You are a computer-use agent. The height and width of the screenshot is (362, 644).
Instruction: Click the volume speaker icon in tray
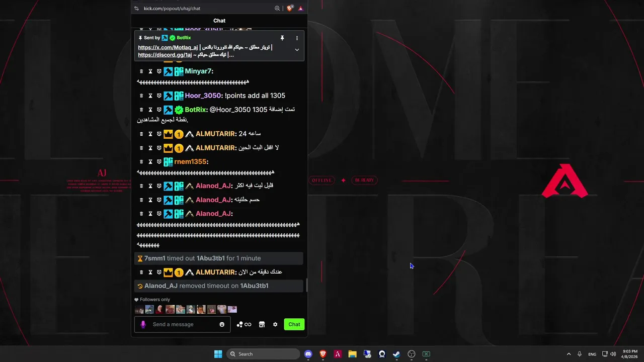[x=613, y=354]
